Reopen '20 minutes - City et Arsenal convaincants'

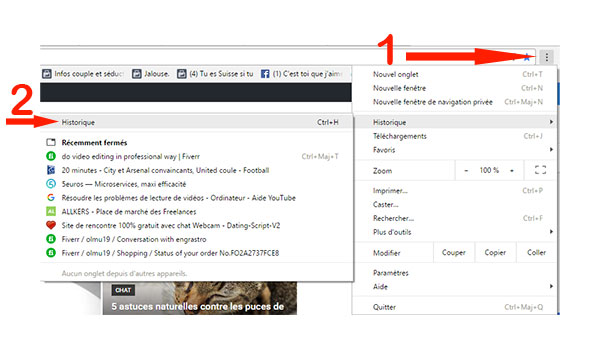197,170
